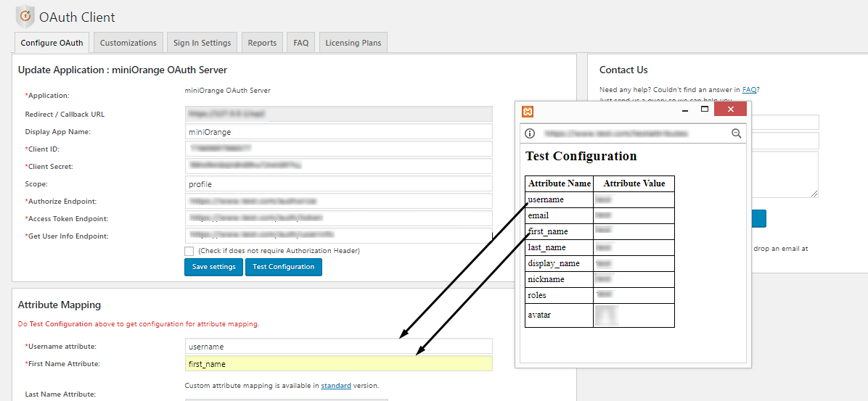Click the Display App Name field
The height and width of the screenshot is (401, 868).
[x=338, y=132]
